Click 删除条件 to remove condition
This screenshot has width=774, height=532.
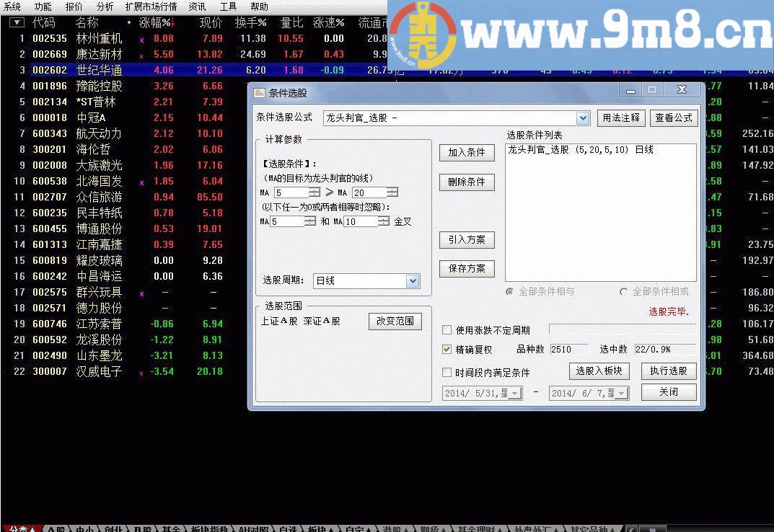[467, 182]
